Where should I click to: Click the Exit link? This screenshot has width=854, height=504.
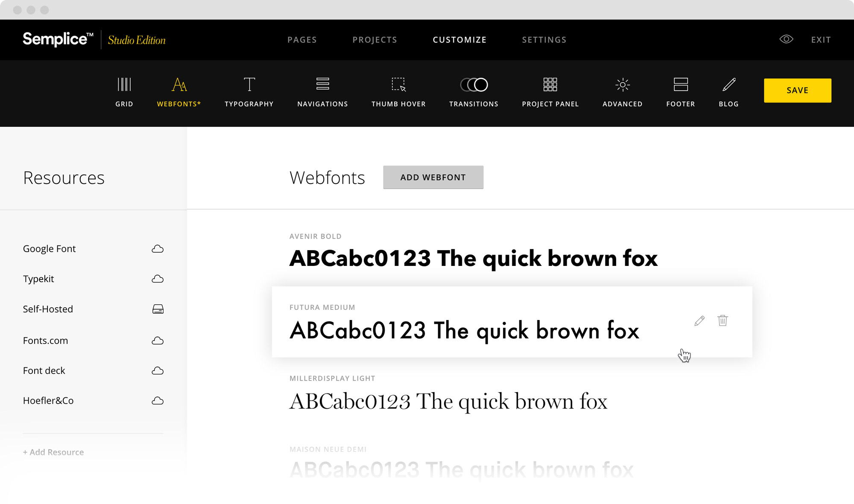pos(821,40)
